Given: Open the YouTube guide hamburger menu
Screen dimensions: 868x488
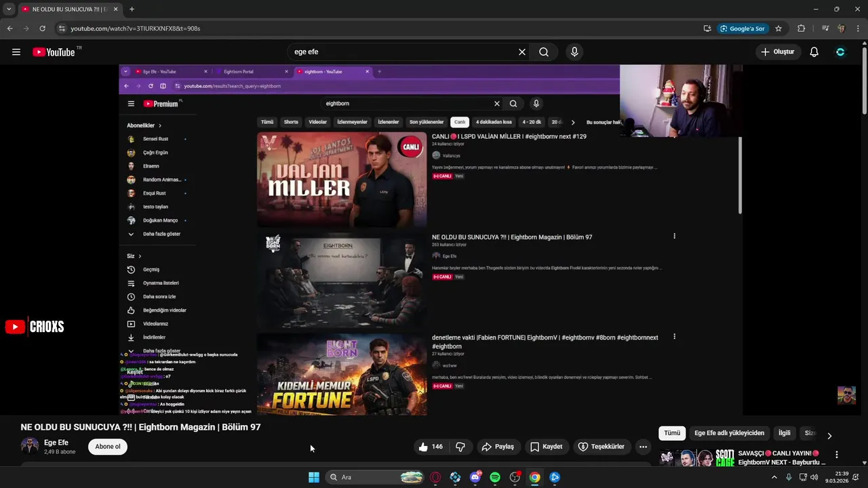Looking at the screenshot, I should click(x=16, y=52).
